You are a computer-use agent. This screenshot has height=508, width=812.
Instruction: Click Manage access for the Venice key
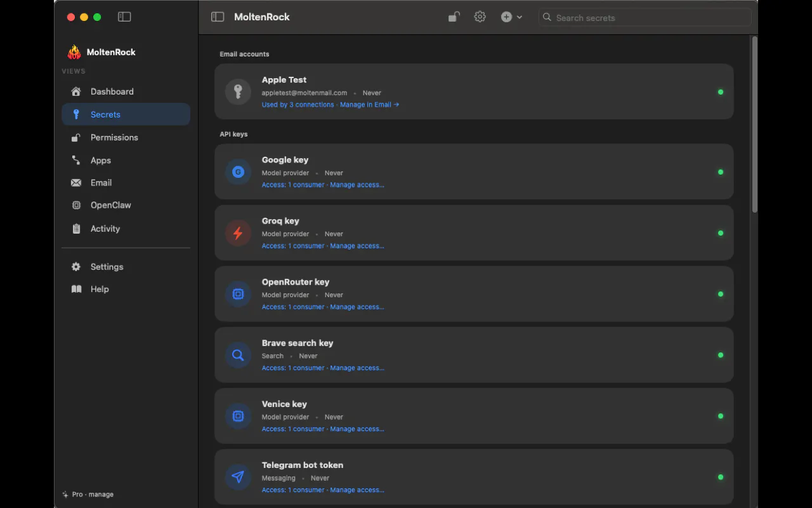tap(357, 429)
